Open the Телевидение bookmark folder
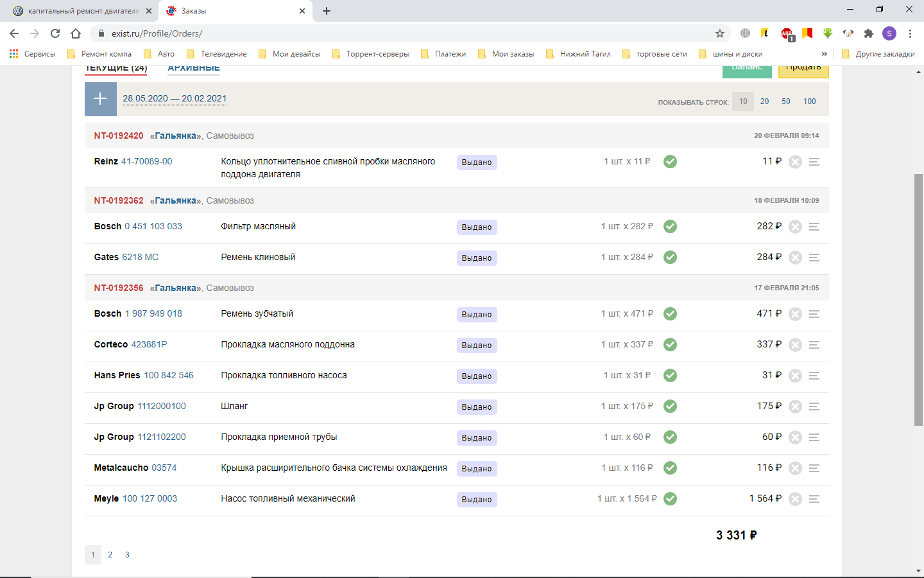924x578 pixels. point(216,54)
